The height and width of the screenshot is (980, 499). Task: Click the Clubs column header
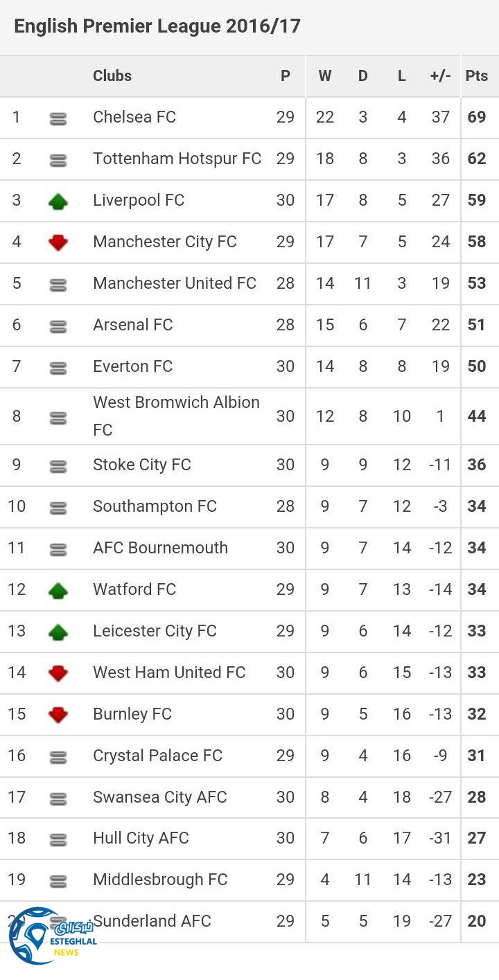[112, 76]
